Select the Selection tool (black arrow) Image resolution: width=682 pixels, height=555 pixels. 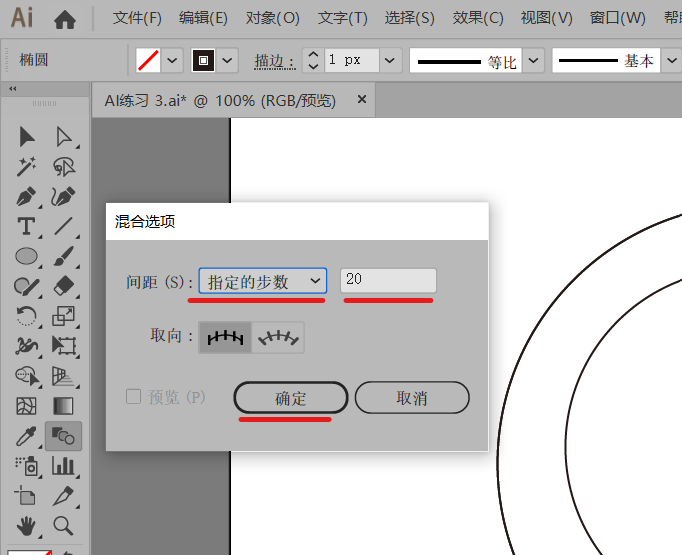tap(27, 137)
